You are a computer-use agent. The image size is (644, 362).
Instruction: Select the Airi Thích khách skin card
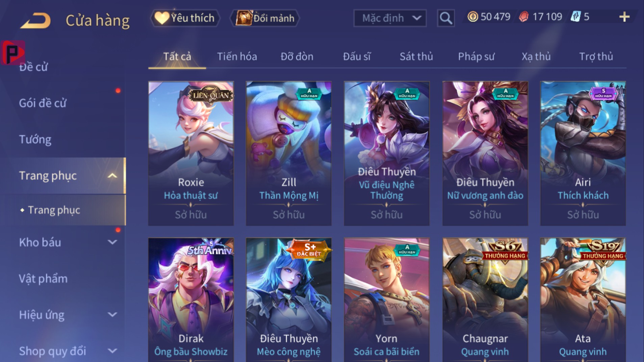coord(583,153)
